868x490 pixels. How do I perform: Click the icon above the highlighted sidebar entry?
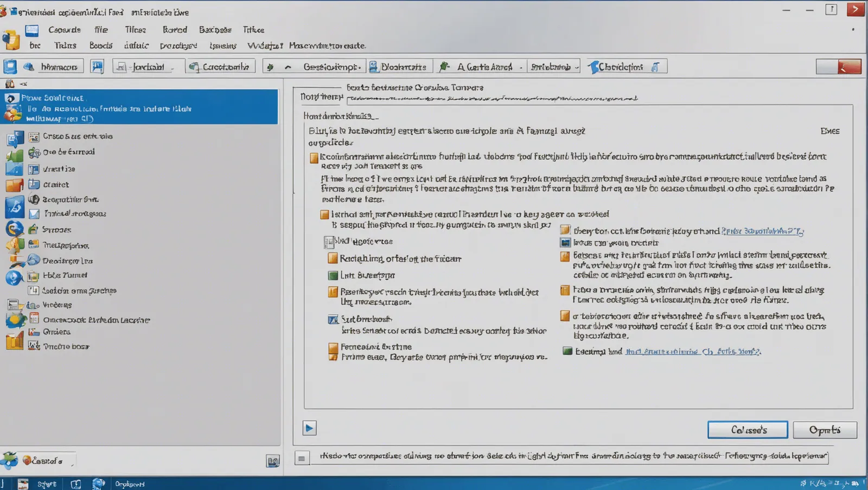point(10,84)
